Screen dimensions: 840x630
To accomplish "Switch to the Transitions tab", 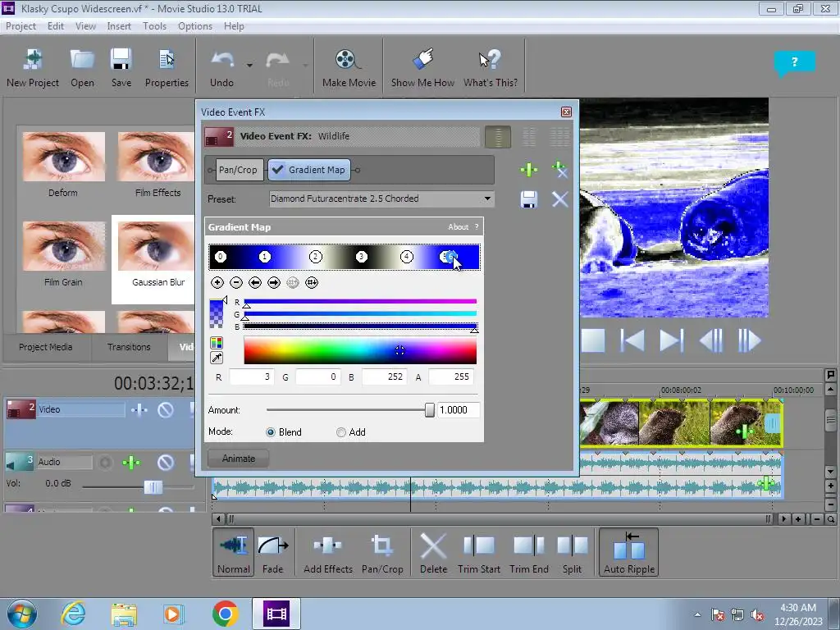I will point(129,347).
